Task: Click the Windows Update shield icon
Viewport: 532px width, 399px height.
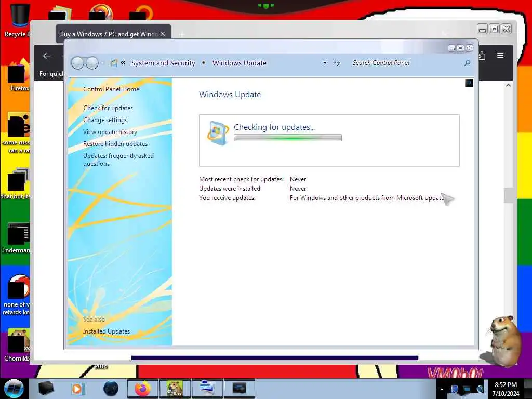Action: click(218, 132)
